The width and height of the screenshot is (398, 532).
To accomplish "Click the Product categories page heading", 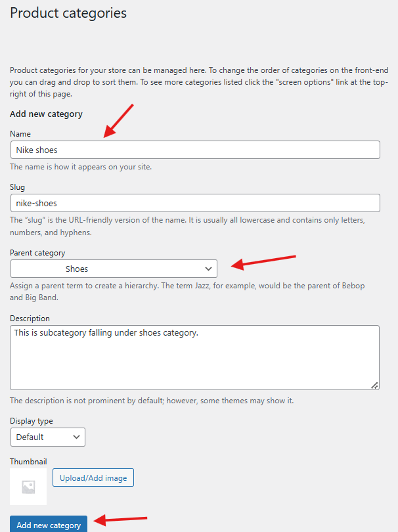I will point(68,13).
